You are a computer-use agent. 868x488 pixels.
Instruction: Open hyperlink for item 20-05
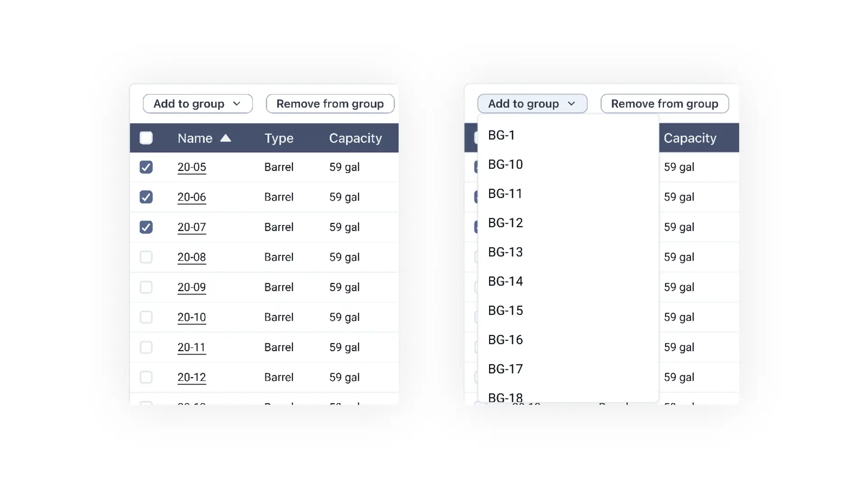(191, 167)
